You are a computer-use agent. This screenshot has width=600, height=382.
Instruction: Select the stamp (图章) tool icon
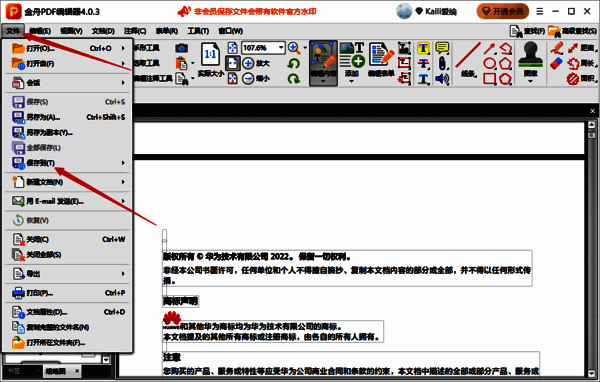530,54
